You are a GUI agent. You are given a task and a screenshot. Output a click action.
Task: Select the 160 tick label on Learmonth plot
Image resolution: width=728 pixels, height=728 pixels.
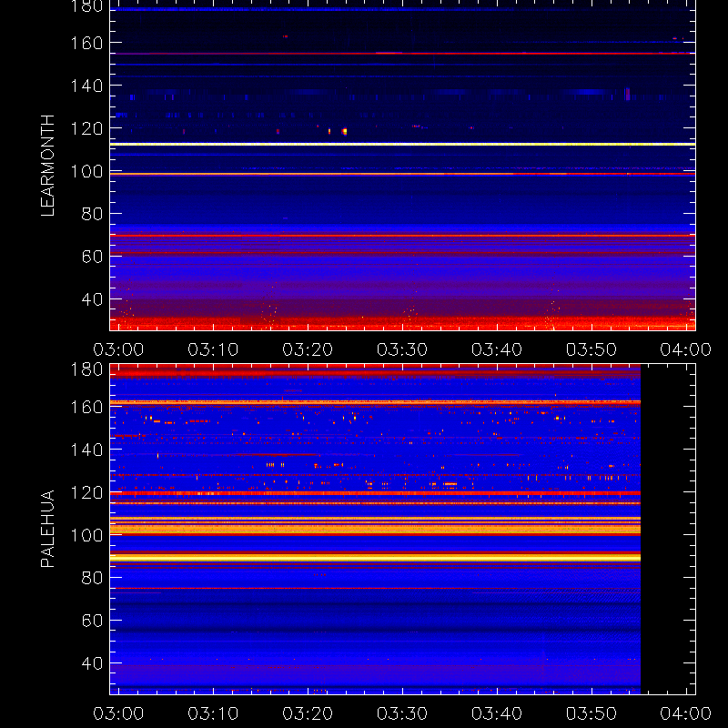click(x=86, y=43)
